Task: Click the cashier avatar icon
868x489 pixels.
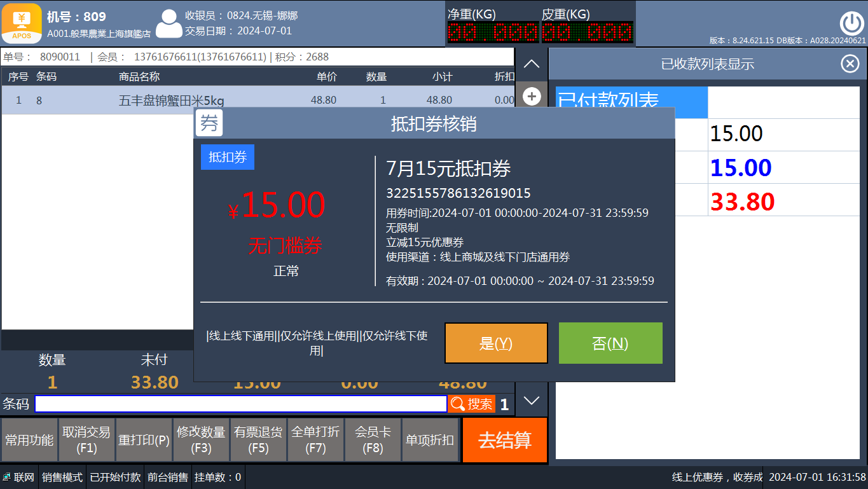Action: [169, 24]
